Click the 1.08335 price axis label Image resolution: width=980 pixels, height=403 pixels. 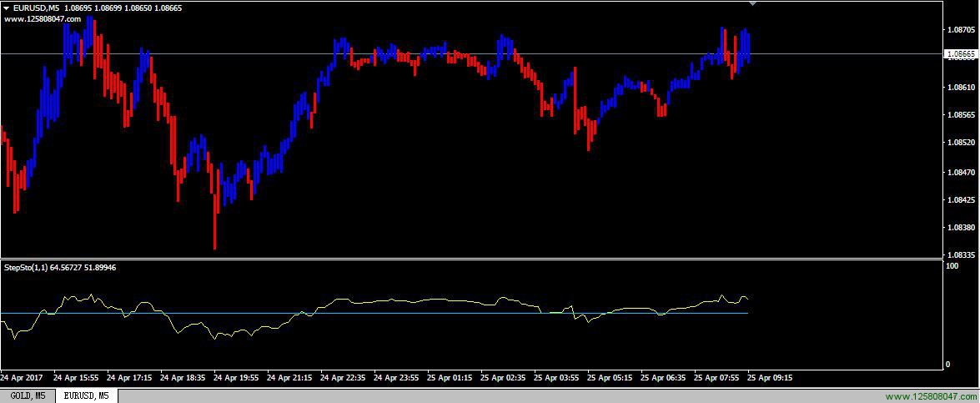962,255
